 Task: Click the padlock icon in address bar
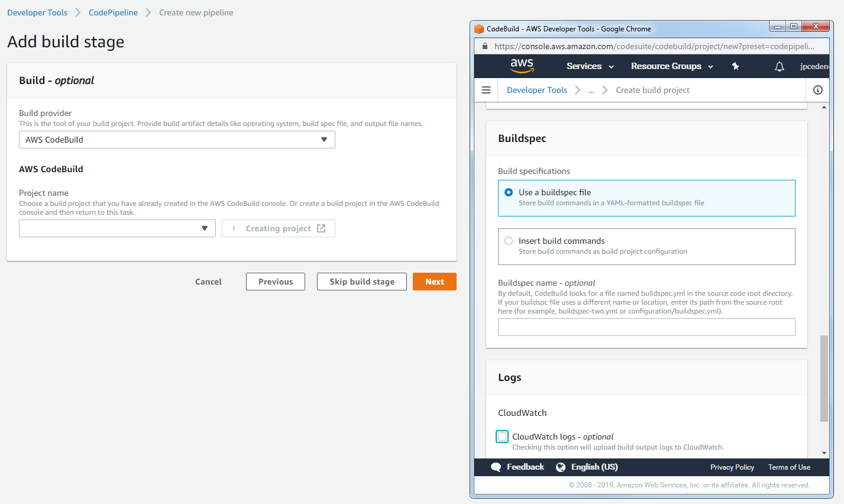(x=485, y=46)
